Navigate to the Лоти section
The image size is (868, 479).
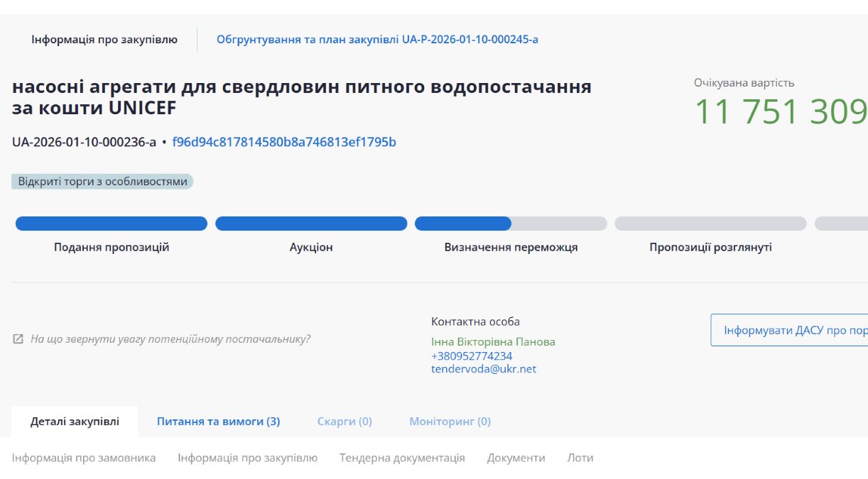pos(580,458)
